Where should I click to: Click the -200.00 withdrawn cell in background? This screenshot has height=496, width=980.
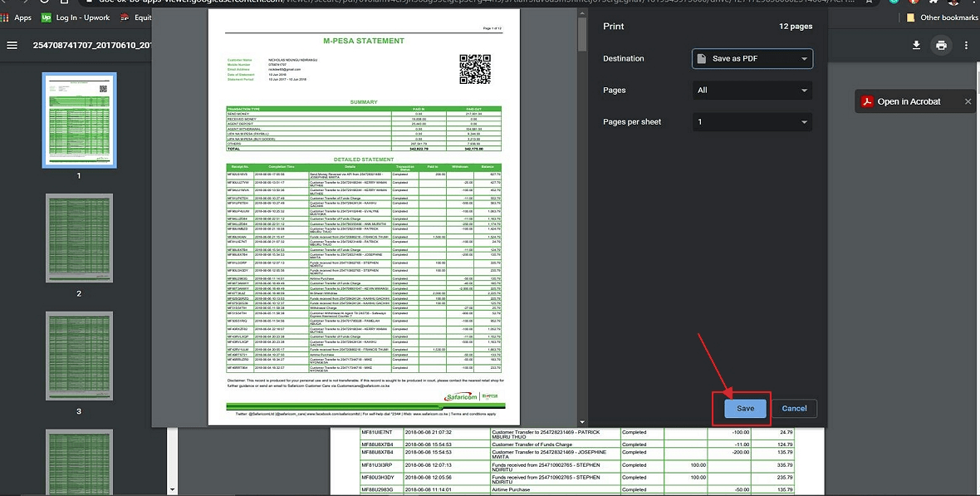(x=740, y=452)
